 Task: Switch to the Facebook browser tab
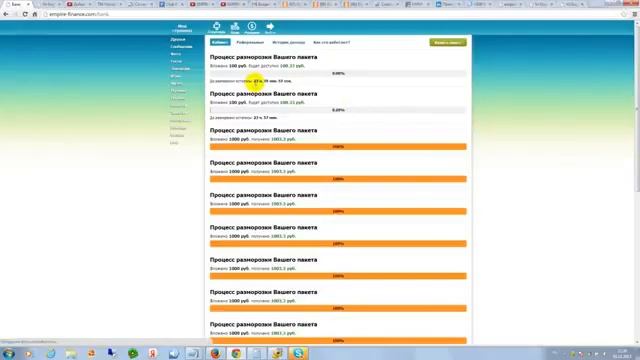coord(172,4)
